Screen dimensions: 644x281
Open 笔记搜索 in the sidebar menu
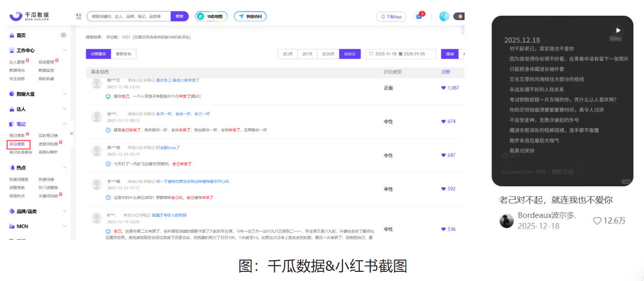tap(17, 135)
